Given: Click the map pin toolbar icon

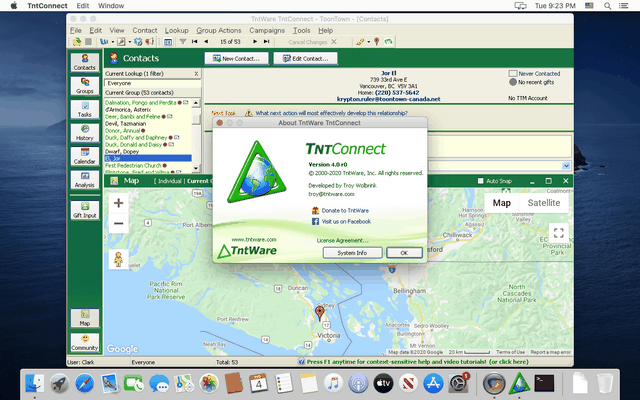Looking at the screenshot, I should [x=377, y=42].
